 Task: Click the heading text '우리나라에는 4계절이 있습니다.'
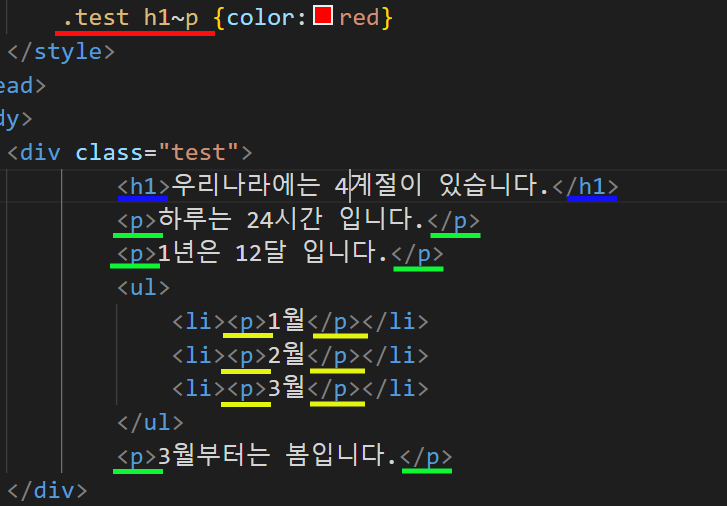(x=360, y=186)
